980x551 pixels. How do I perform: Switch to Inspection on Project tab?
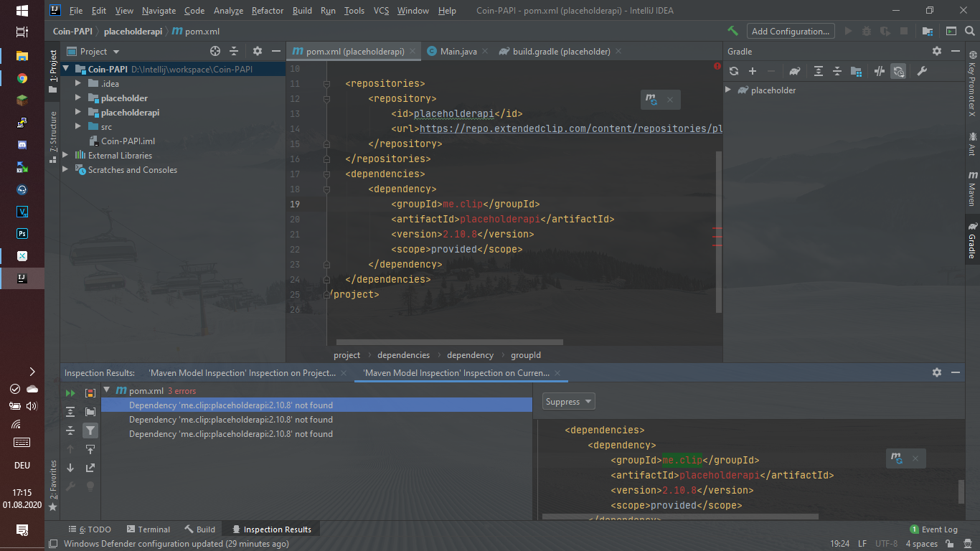(242, 372)
